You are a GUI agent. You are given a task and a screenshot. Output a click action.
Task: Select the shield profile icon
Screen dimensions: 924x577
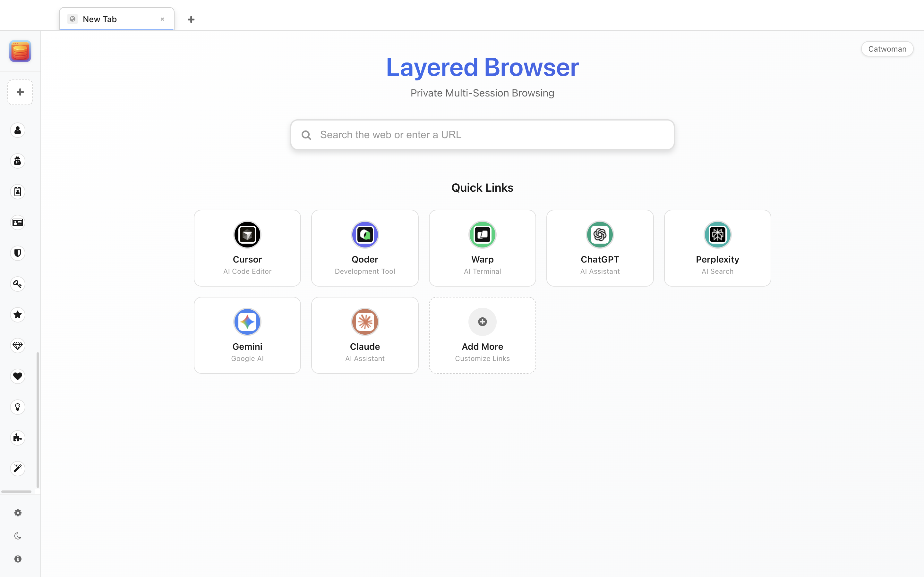18,253
